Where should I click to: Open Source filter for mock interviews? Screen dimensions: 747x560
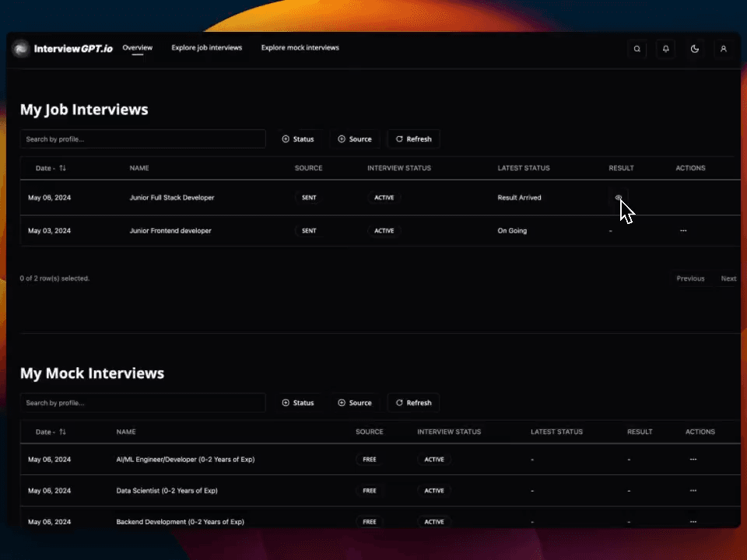355,403
